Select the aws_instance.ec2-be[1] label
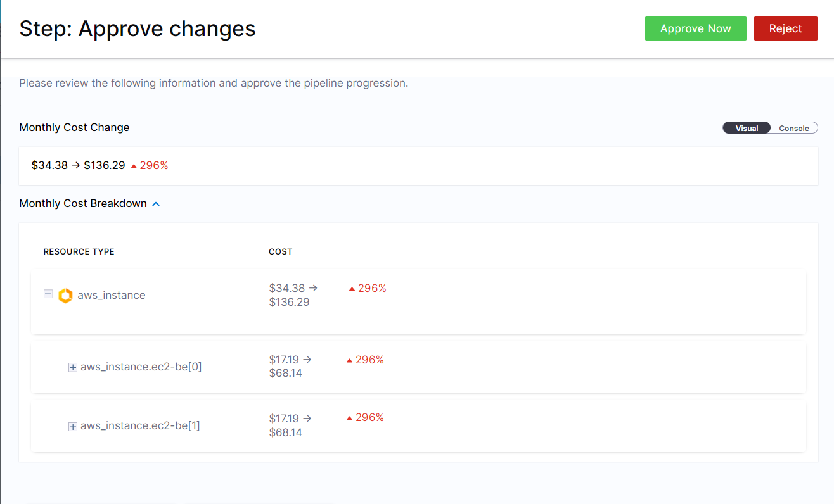The width and height of the screenshot is (834, 504). (140, 425)
